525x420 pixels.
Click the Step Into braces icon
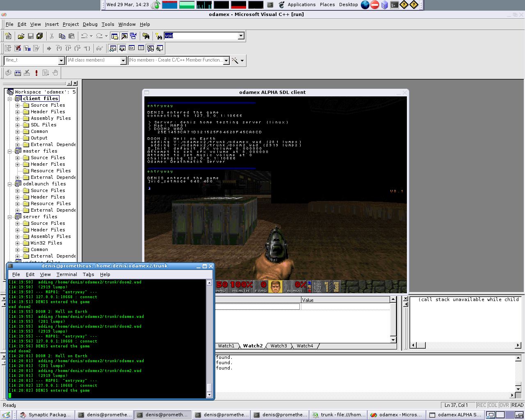59,48
